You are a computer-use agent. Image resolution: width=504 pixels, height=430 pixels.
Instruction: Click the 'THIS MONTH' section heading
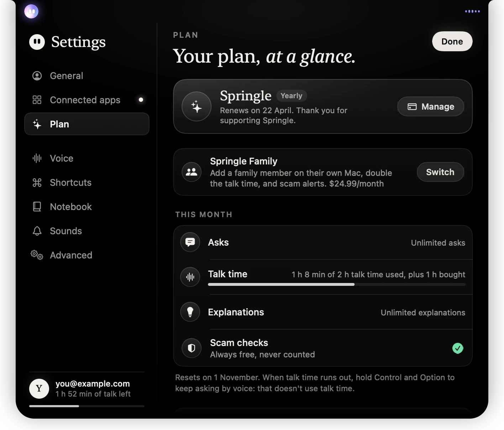tap(204, 215)
